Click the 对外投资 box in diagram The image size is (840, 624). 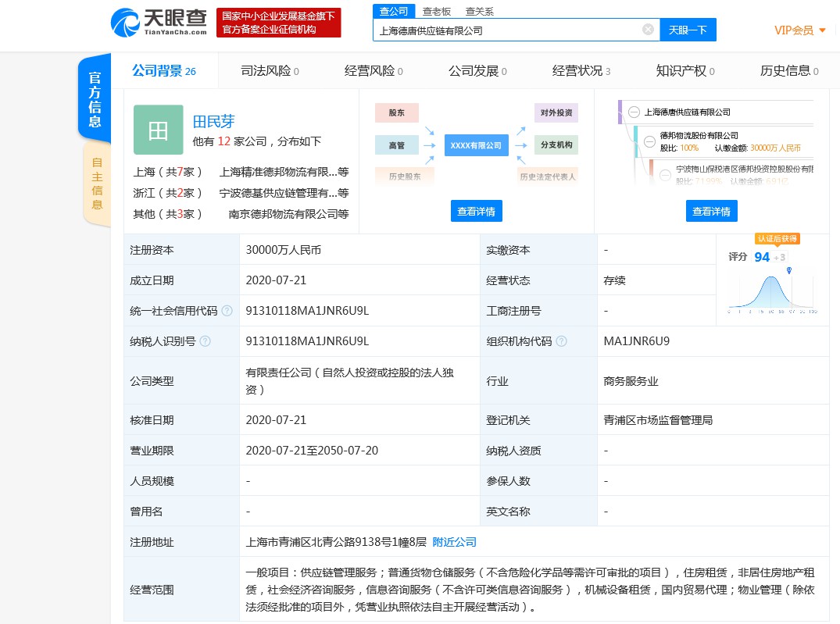tap(556, 112)
